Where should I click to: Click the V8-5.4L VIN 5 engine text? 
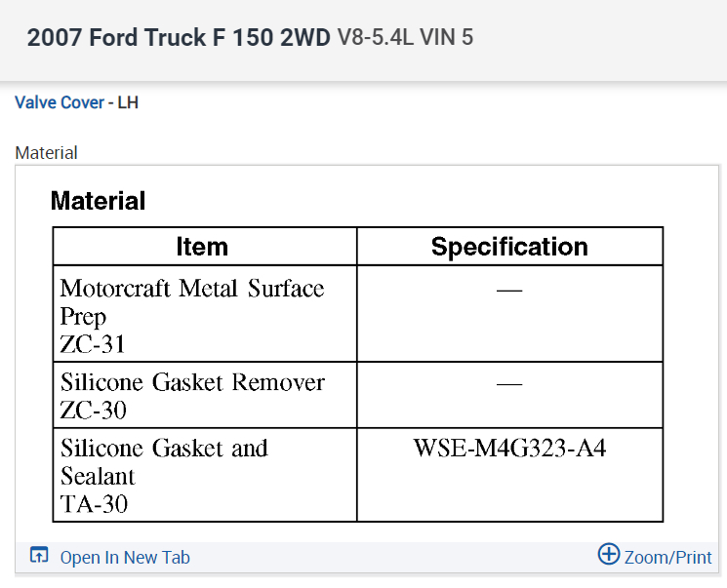405,39
